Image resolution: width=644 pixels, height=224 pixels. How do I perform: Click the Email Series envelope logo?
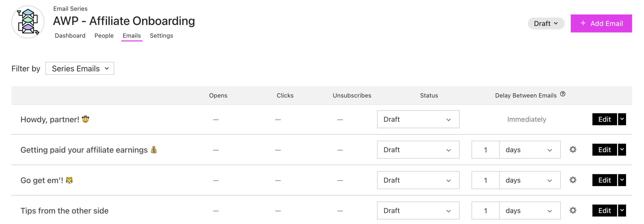click(x=28, y=22)
